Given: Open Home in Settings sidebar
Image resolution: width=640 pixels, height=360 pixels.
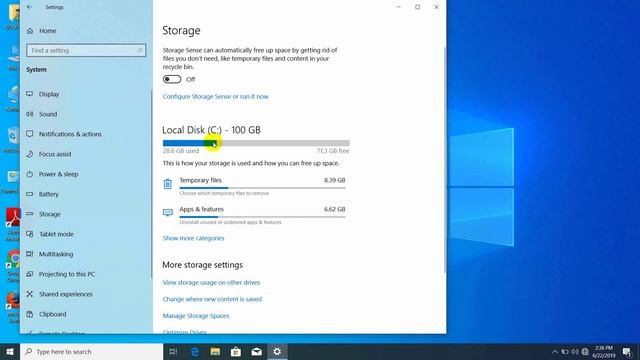Looking at the screenshot, I should (47, 31).
